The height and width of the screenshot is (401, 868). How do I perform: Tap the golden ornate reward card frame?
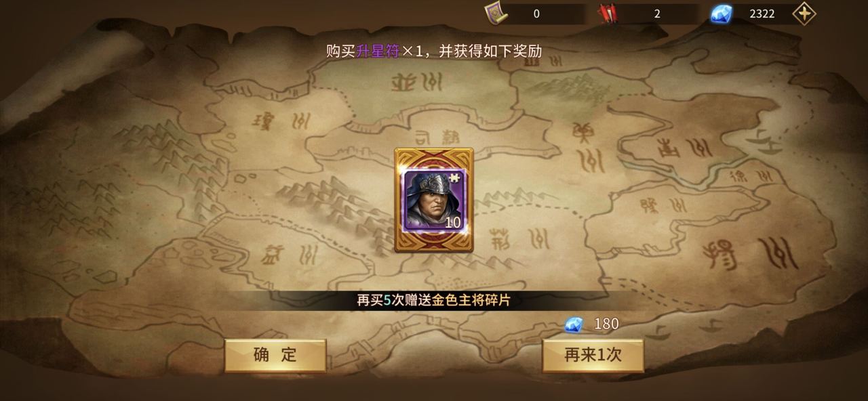click(434, 200)
